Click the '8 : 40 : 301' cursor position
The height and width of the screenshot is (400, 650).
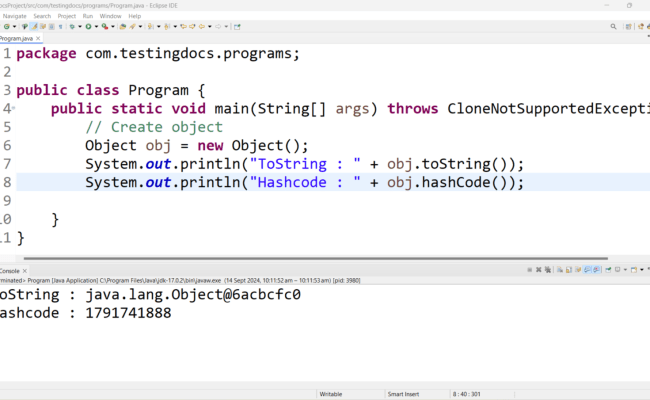pyautogui.click(x=466, y=394)
